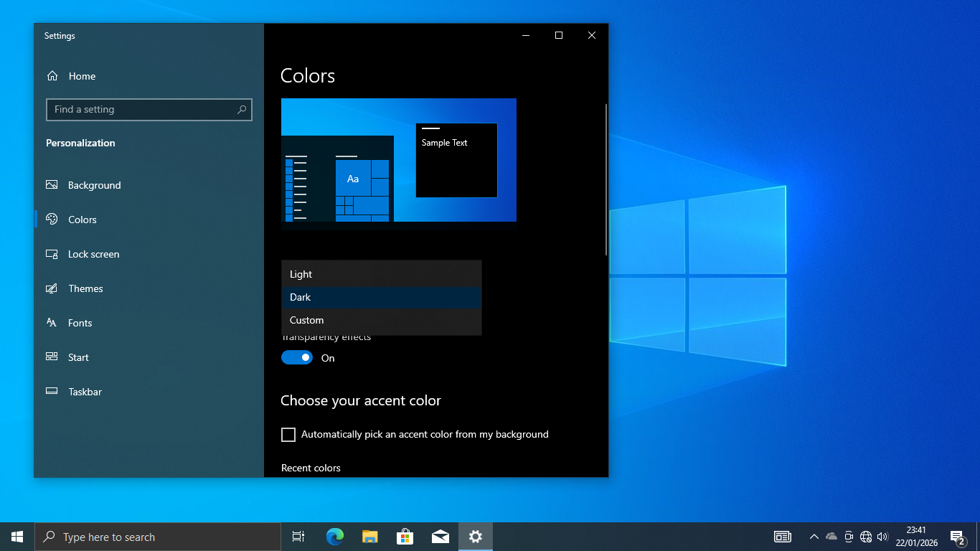980x551 pixels.
Task: Click the Home icon in Settings sidebar
Action: click(x=52, y=76)
